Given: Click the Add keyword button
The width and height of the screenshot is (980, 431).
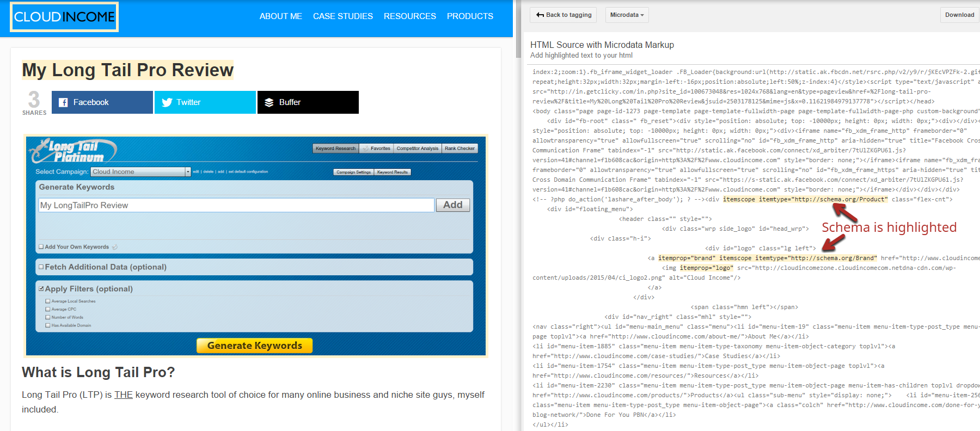Looking at the screenshot, I should 453,205.
